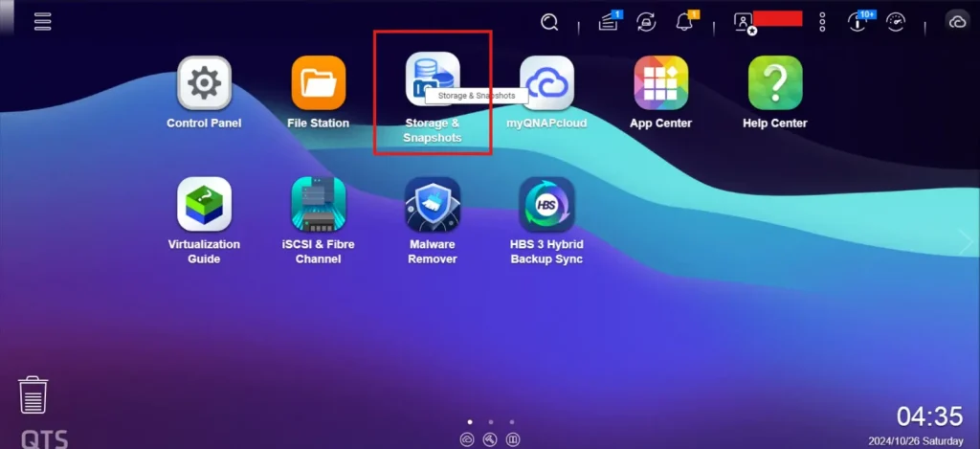Viewport: 980px width, 449px height.
Task: Open the myQNAPcloud app
Action: [x=546, y=83]
